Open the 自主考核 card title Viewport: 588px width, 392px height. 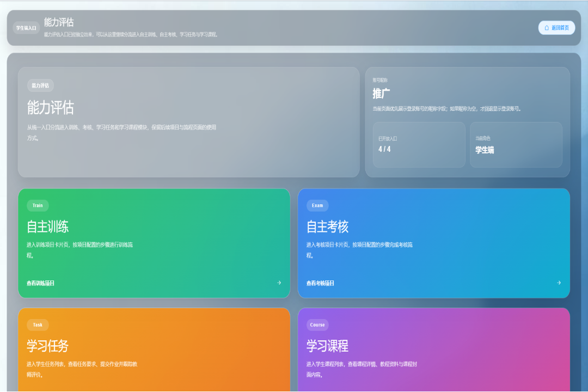pos(327,226)
